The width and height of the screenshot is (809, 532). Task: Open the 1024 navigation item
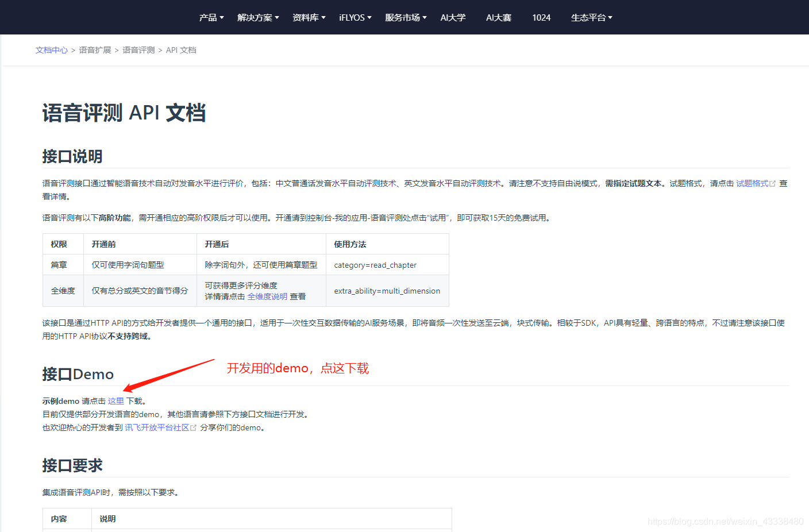[541, 17]
